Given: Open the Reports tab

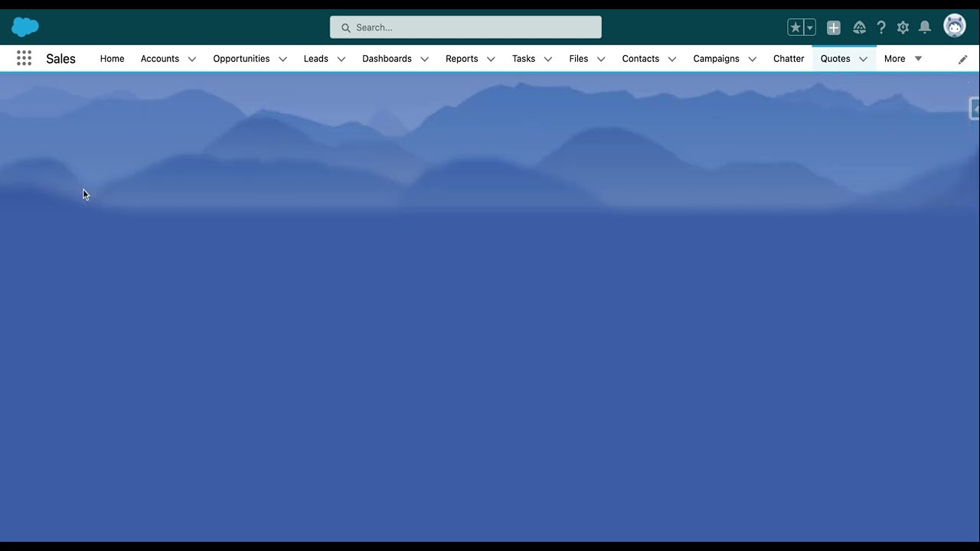Looking at the screenshot, I should click(462, 58).
